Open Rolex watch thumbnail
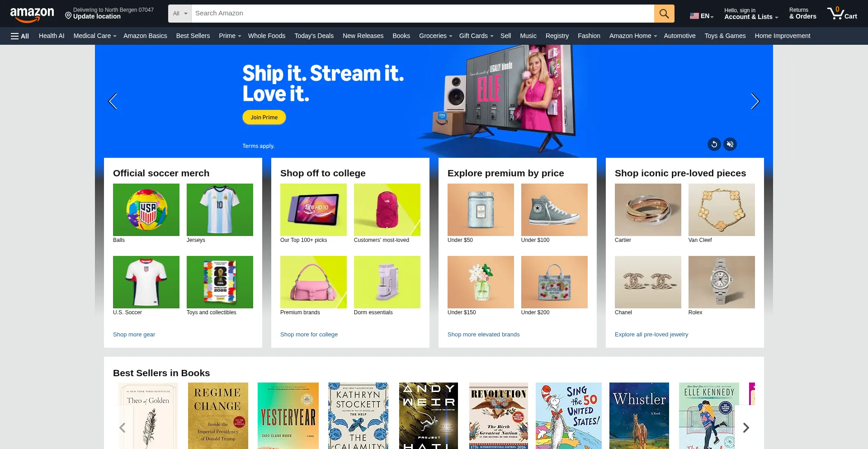The image size is (868, 449). pos(722,282)
